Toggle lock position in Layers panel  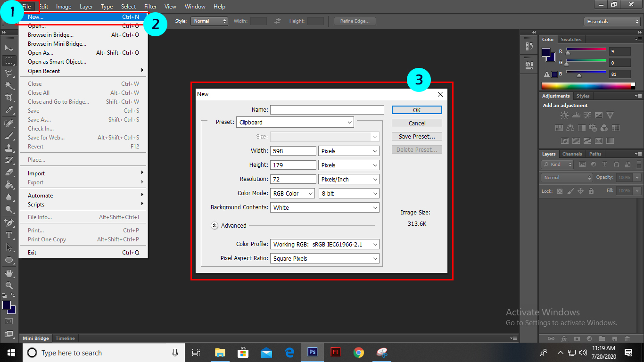pos(580,191)
